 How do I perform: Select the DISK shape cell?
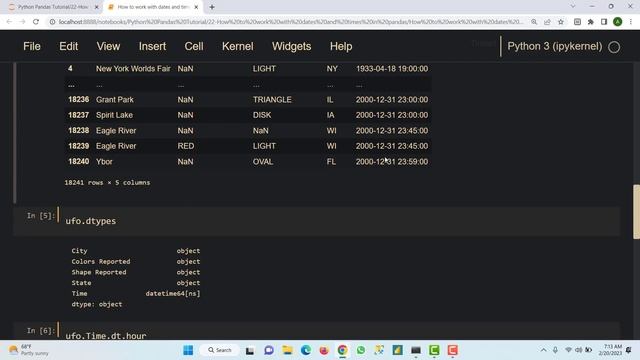[x=262, y=115]
